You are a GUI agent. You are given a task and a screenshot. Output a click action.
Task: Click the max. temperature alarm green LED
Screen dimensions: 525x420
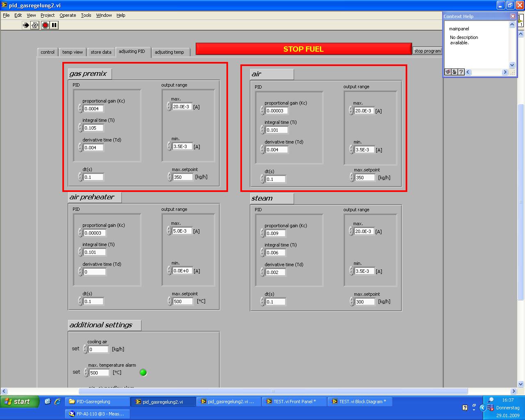[143, 372]
